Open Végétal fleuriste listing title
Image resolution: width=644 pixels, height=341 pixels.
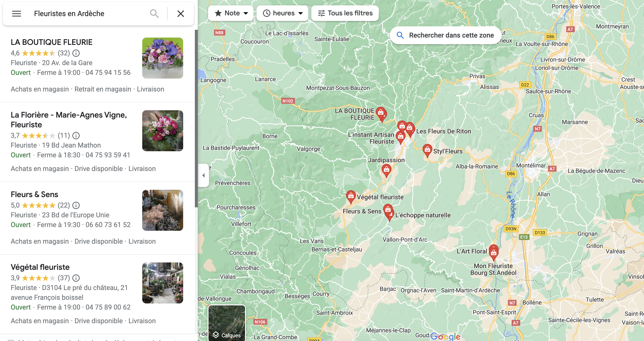pos(40,267)
